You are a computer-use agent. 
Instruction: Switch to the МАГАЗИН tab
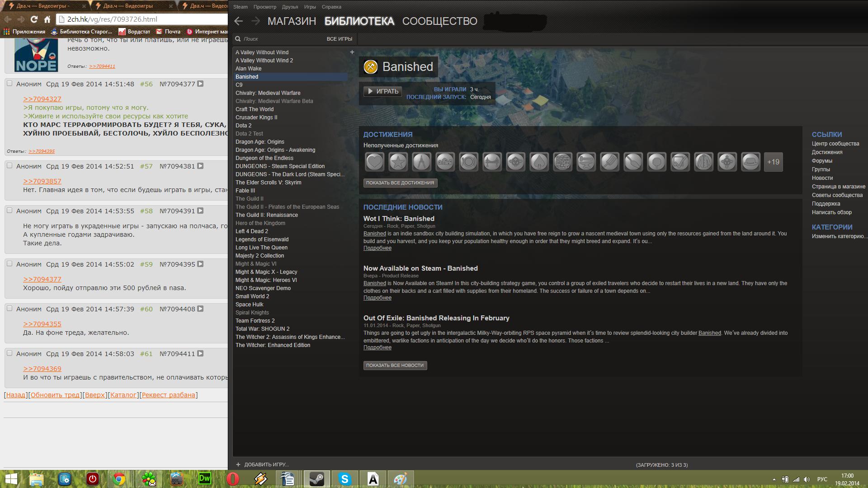(292, 21)
